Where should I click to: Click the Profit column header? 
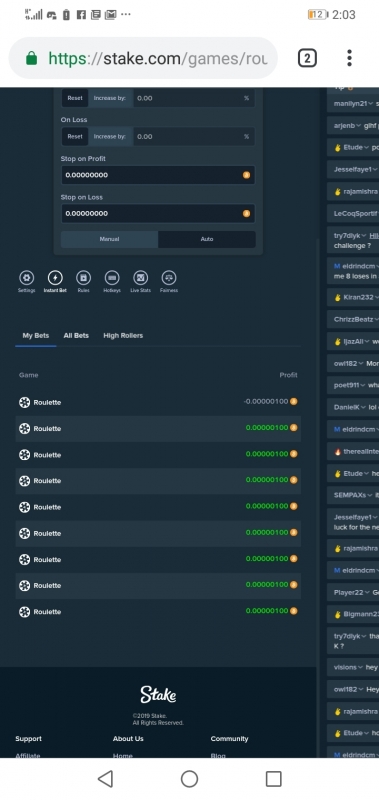288,375
